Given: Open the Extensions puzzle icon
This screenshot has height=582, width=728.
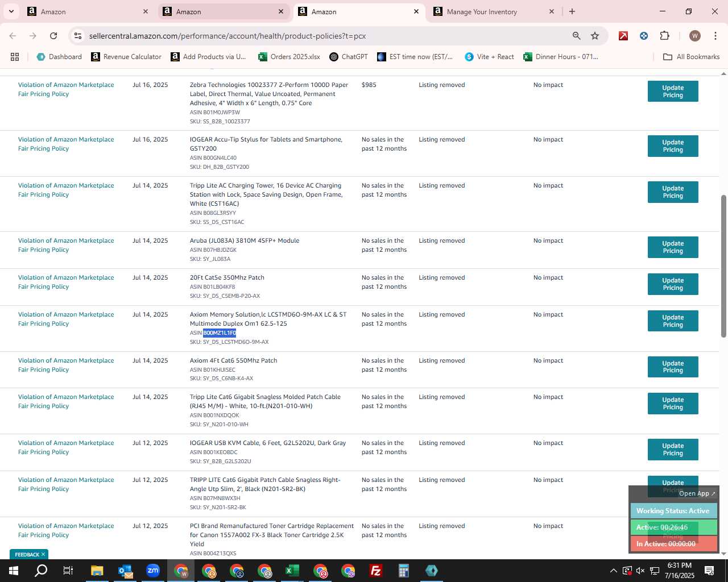Looking at the screenshot, I should tap(664, 36).
